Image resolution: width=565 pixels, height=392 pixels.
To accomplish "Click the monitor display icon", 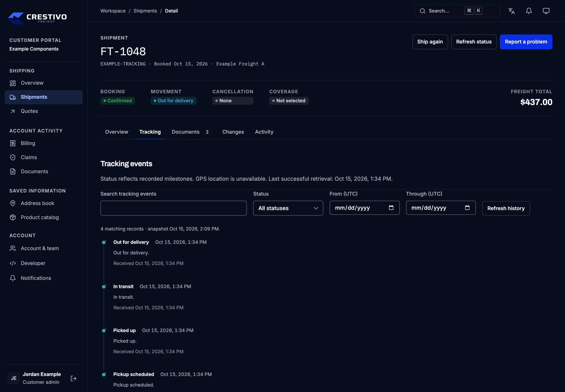I will click(x=546, y=11).
